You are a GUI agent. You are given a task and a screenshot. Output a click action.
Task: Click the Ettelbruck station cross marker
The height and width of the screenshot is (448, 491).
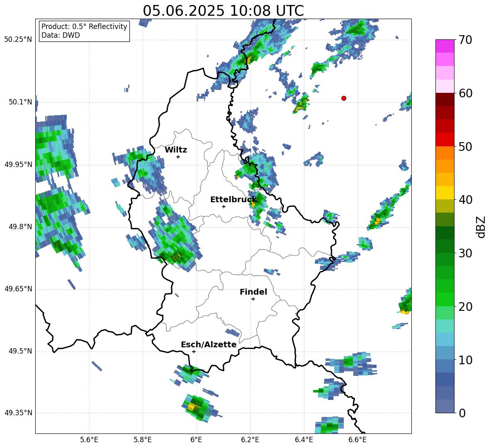pos(224,206)
